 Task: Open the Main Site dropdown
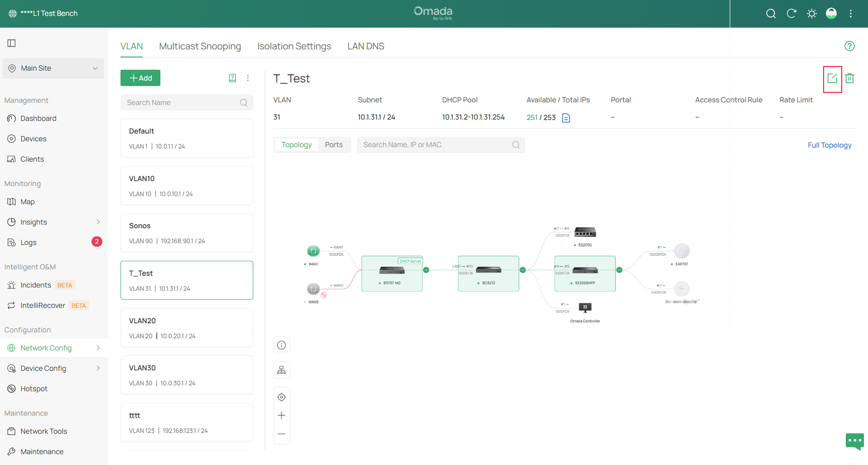pos(53,68)
